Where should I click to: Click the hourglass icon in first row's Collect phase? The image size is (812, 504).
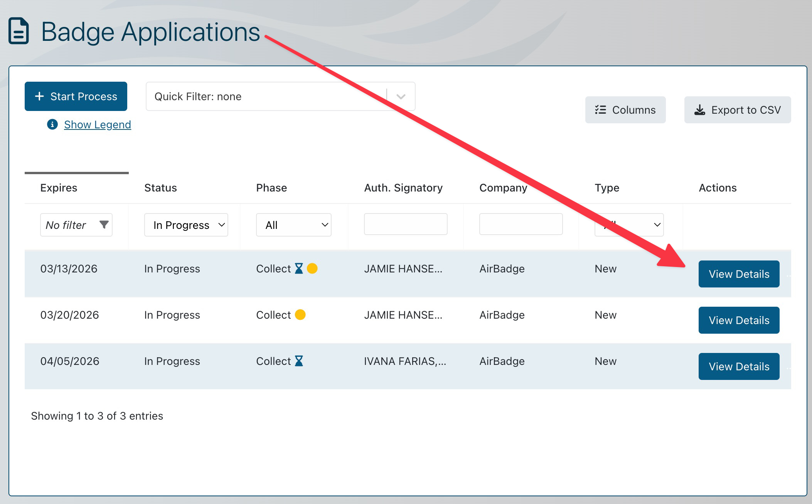[299, 269]
